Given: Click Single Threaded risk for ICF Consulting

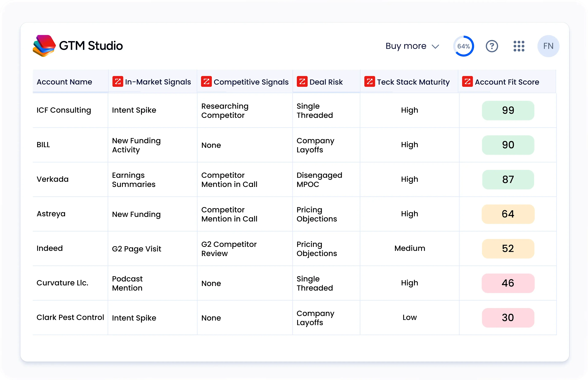Looking at the screenshot, I should (315, 110).
